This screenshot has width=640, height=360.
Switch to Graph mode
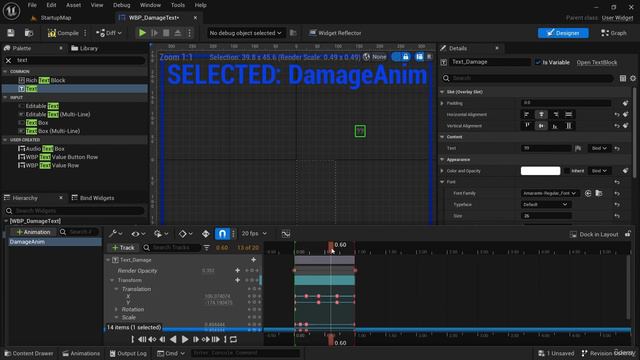[x=613, y=33]
